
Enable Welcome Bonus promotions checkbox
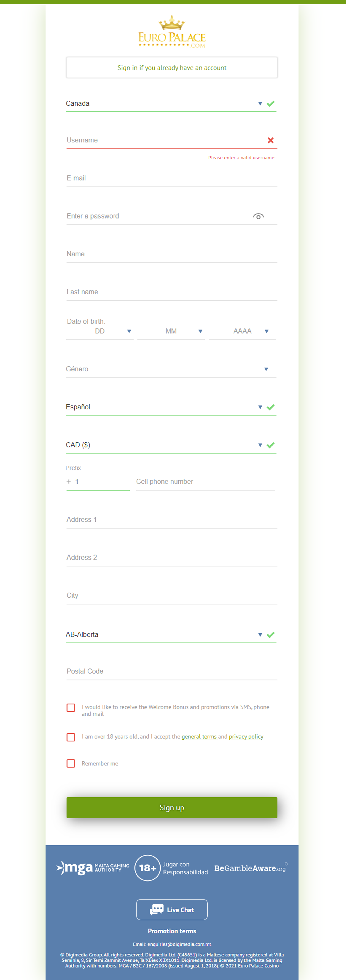coord(71,708)
